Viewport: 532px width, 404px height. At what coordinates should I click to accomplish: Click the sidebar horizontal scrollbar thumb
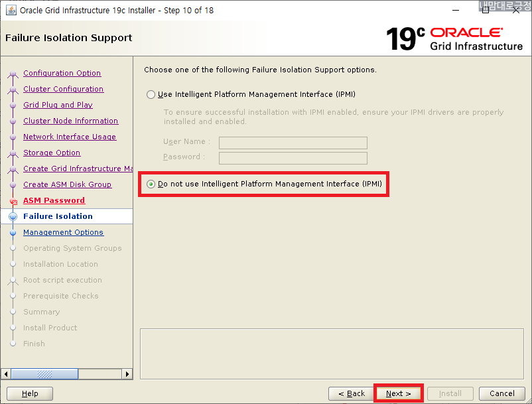pos(44,374)
